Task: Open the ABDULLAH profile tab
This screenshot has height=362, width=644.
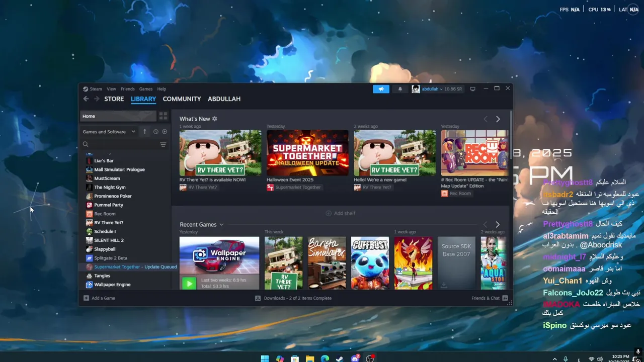Action: pyautogui.click(x=224, y=99)
